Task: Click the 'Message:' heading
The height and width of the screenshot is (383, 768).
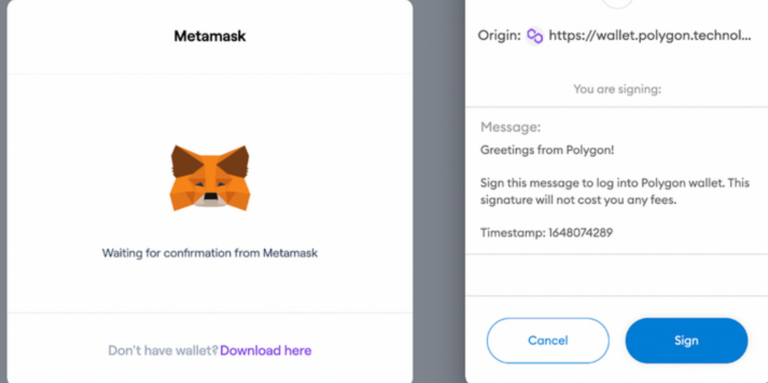Action: [x=510, y=127]
